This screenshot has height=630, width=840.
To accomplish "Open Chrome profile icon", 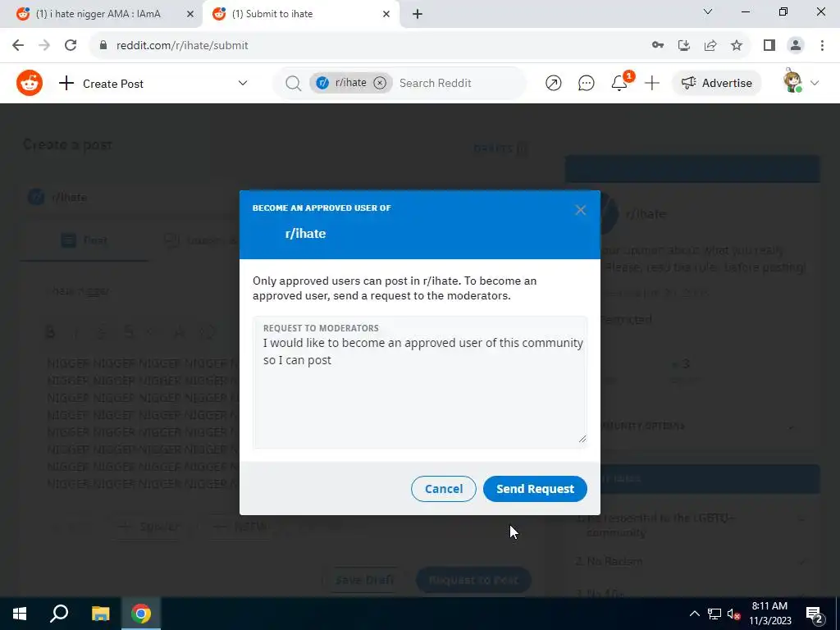I will pyautogui.click(x=796, y=46).
